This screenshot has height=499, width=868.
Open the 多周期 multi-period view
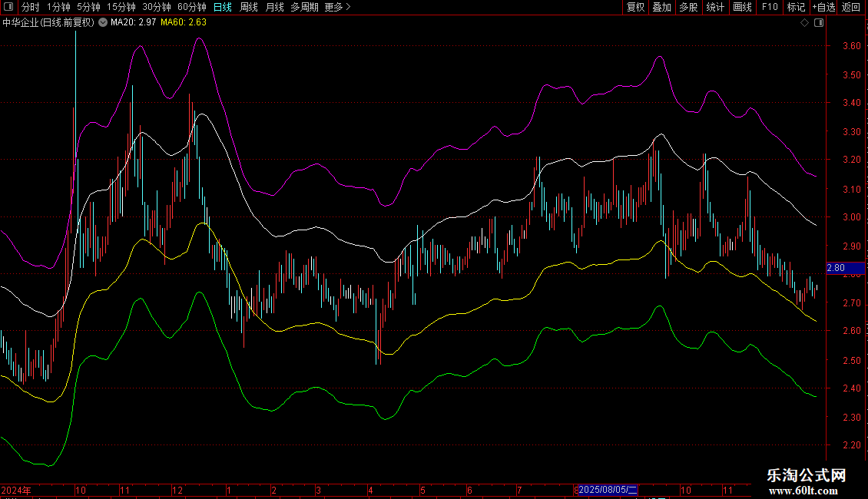pos(304,7)
